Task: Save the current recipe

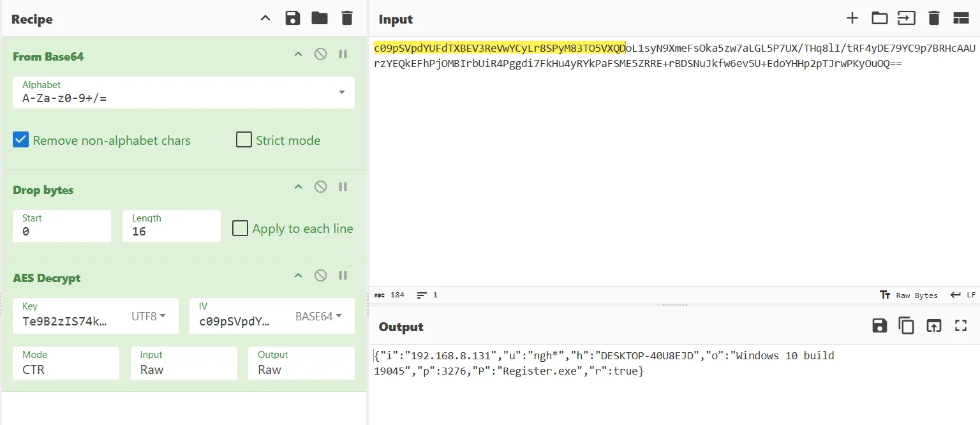Action: pyautogui.click(x=293, y=19)
